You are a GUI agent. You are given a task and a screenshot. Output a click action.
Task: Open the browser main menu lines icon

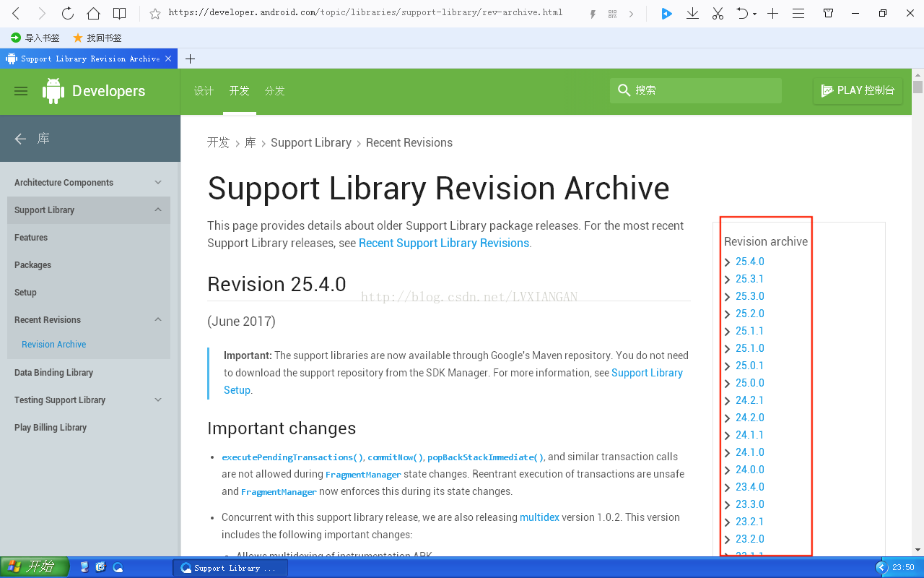(x=798, y=13)
